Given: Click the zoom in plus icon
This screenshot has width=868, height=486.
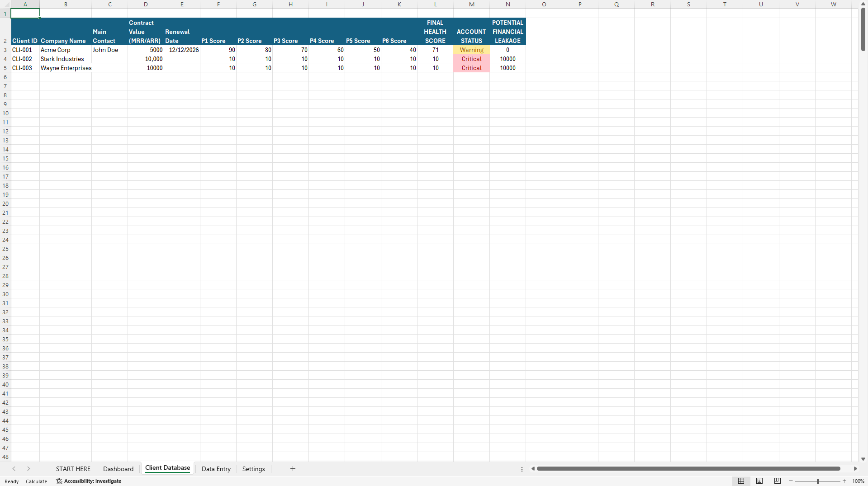Looking at the screenshot, I should [x=844, y=481].
